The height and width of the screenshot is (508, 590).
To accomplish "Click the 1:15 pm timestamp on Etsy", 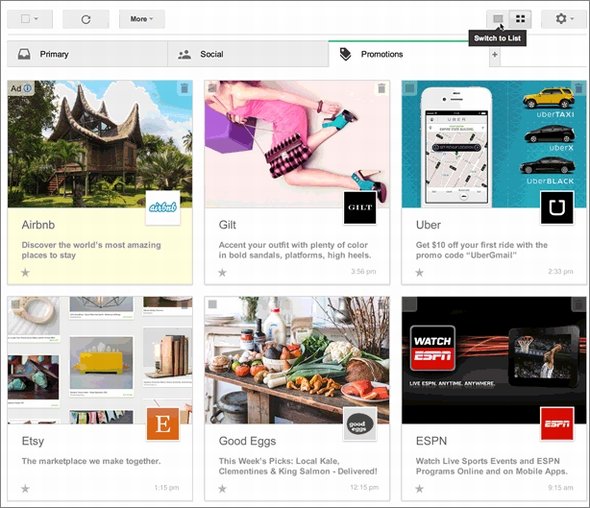I will (167, 488).
